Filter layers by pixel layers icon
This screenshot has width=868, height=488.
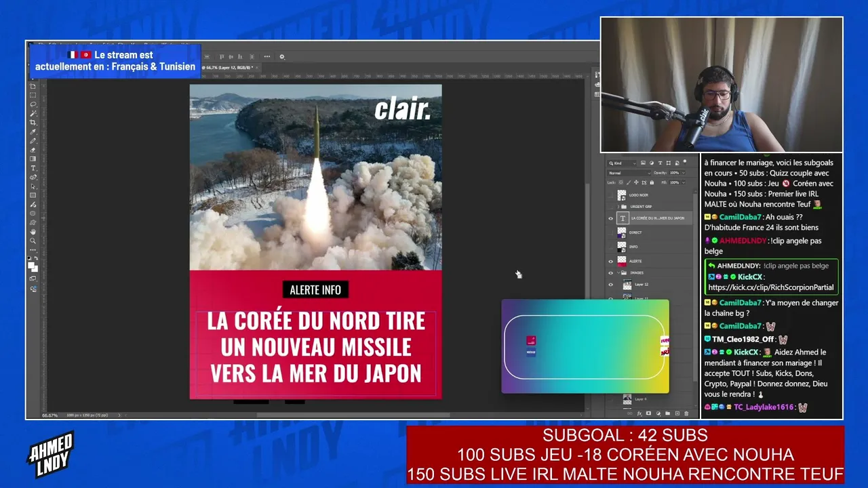click(644, 163)
